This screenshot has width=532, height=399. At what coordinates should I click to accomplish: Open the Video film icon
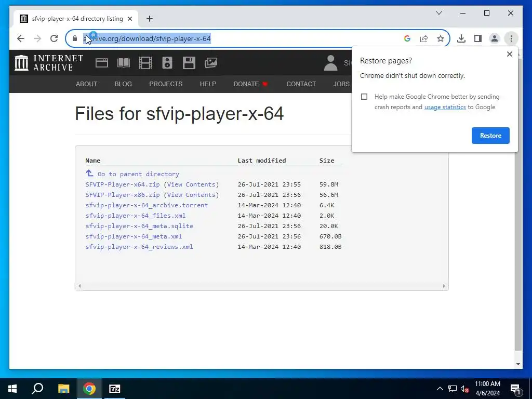tap(145, 63)
